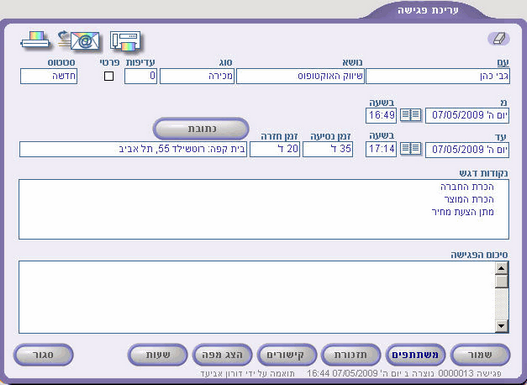Open the משתתפים participants button
527x385 pixels.
pyautogui.click(x=415, y=355)
